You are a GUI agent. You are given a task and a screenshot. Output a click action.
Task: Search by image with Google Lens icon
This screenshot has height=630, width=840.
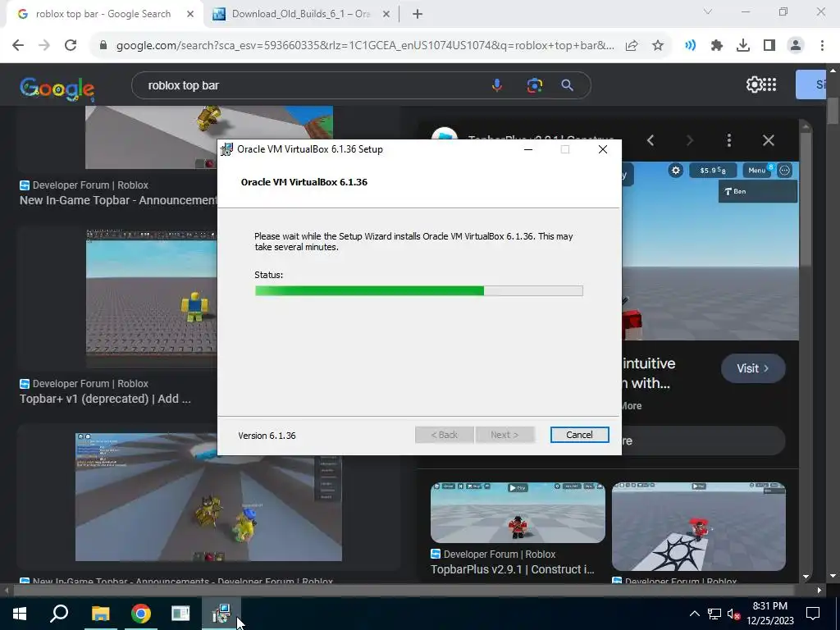point(534,85)
